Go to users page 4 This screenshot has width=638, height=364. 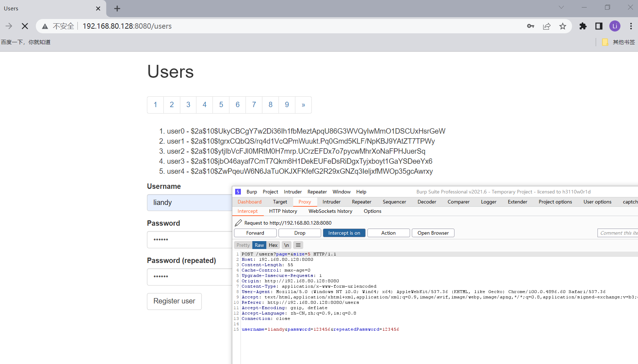pyautogui.click(x=205, y=105)
